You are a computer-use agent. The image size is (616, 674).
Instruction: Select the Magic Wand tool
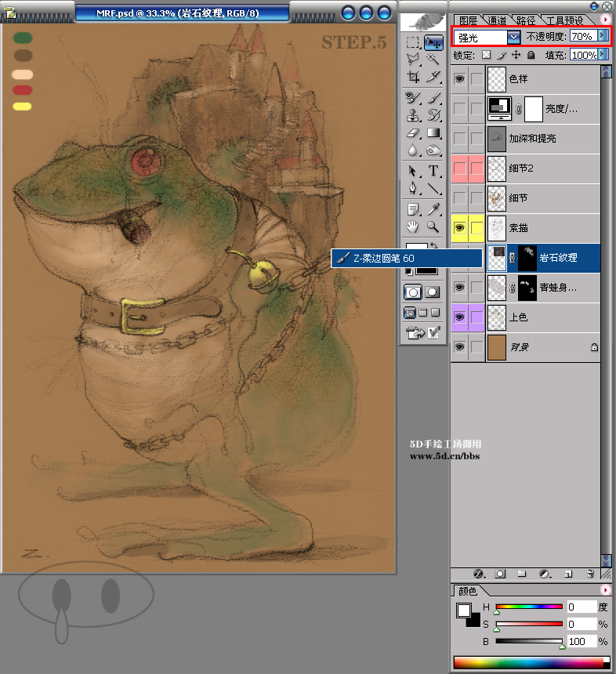(x=433, y=60)
